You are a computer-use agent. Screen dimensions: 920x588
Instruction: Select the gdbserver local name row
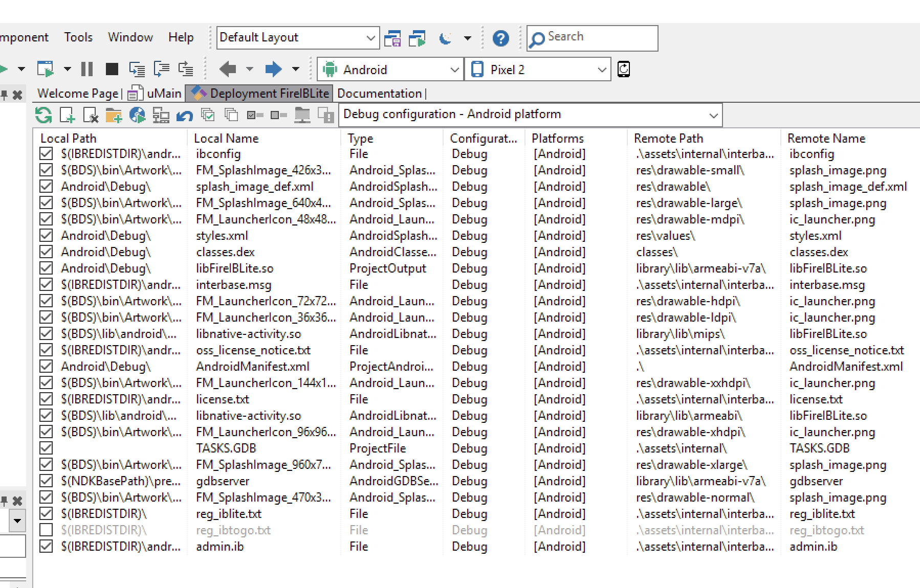coord(223,481)
